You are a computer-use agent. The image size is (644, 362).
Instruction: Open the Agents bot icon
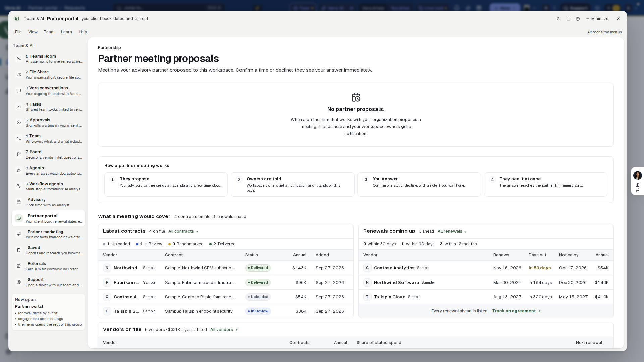click(x=19, y=171)
